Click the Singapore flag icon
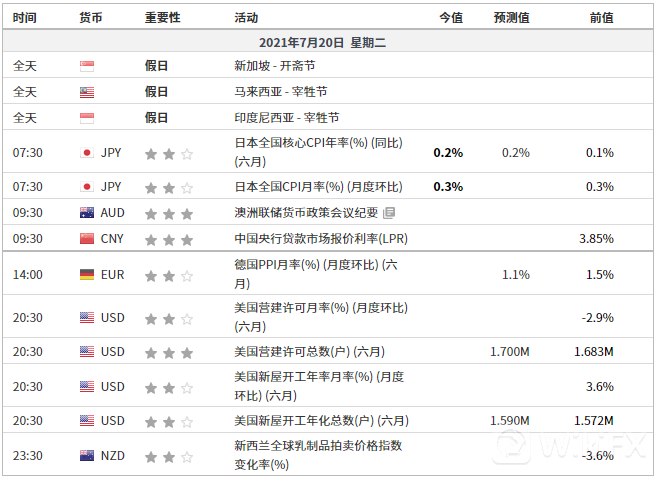The image size is (657, 480). (86, 66)
